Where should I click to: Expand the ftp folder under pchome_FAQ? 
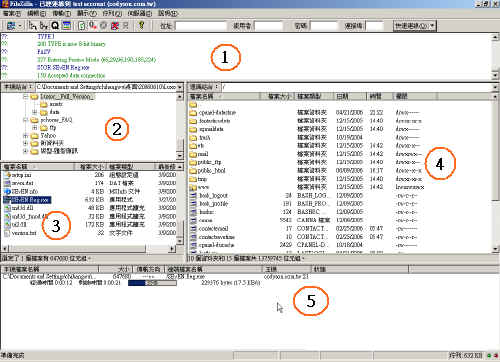coord(35,128)
